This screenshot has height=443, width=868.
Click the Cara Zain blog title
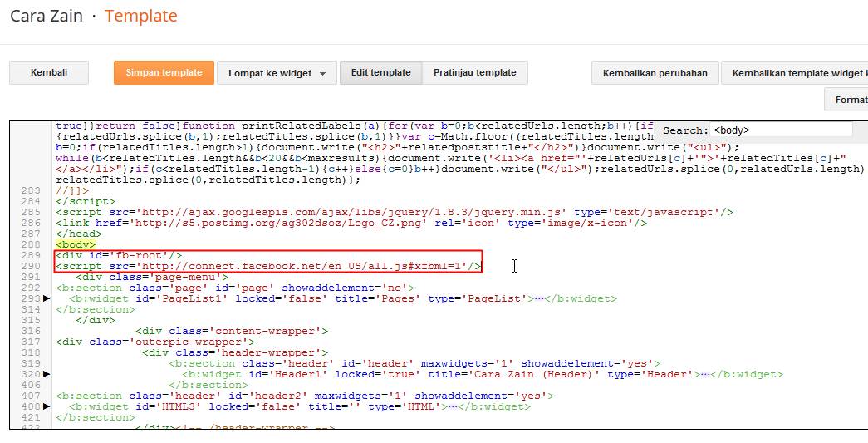pyautogui.click(x=47, y=16)
